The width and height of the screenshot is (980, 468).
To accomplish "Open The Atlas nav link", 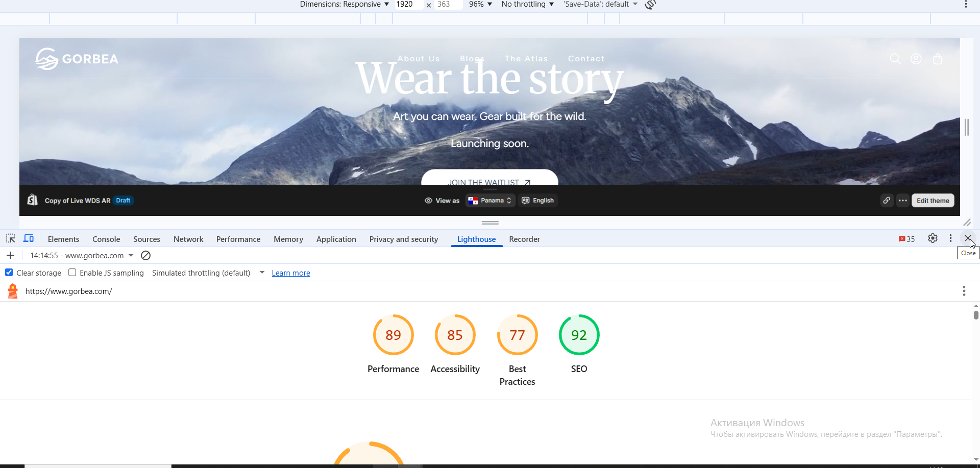I will click(x=526, y=59).
